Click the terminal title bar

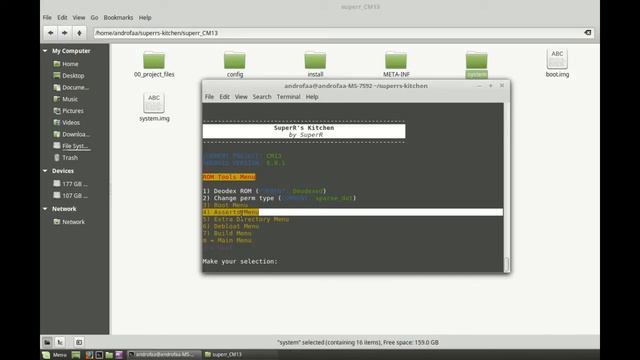pyautogui.click(x=356, y=86)
